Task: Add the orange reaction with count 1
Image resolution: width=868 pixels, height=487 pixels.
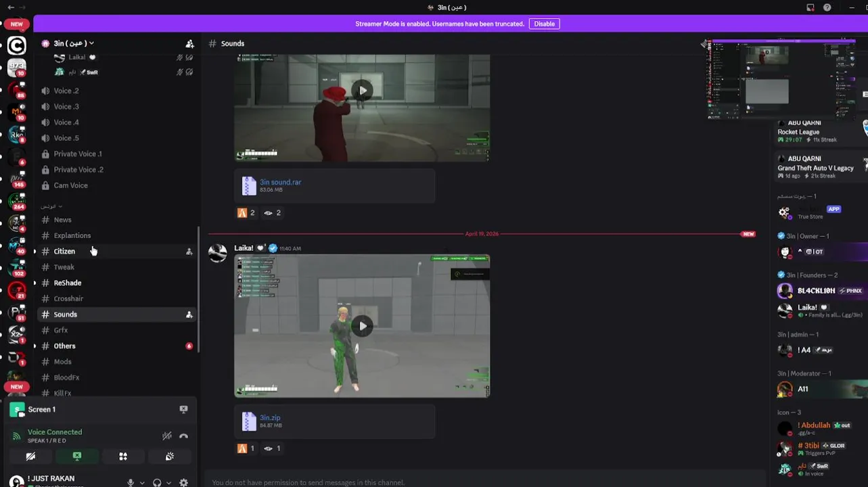Action: (246, 448)
